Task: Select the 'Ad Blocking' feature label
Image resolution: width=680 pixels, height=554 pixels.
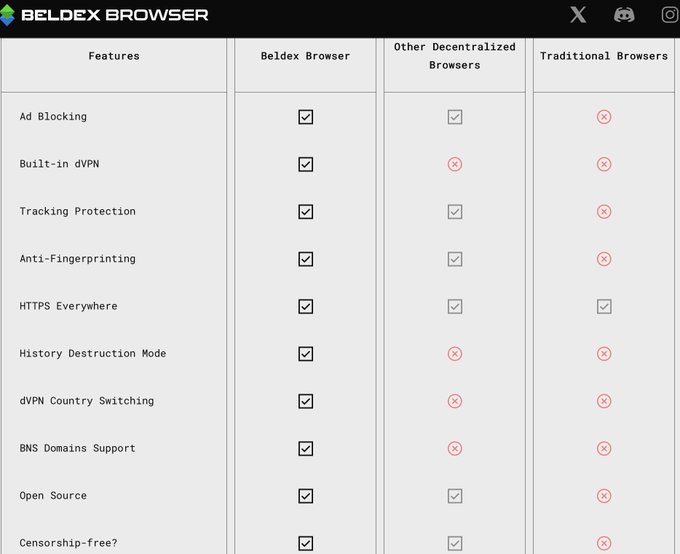Action: [53, 117]
